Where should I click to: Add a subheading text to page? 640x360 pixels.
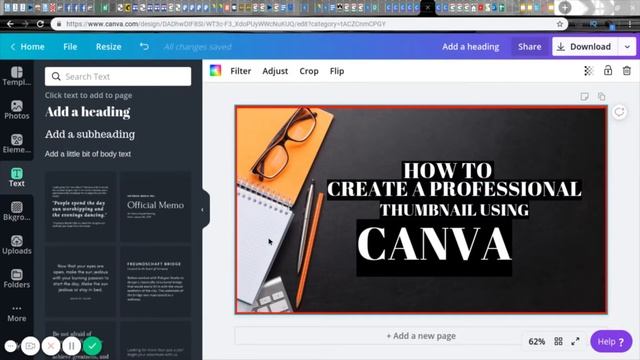90,134
